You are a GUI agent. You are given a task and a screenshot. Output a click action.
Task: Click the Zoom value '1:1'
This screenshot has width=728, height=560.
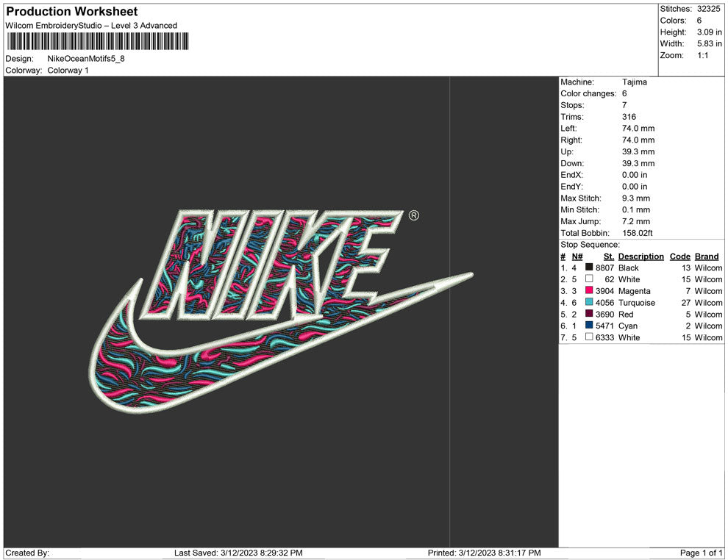[x=702, y=55]
